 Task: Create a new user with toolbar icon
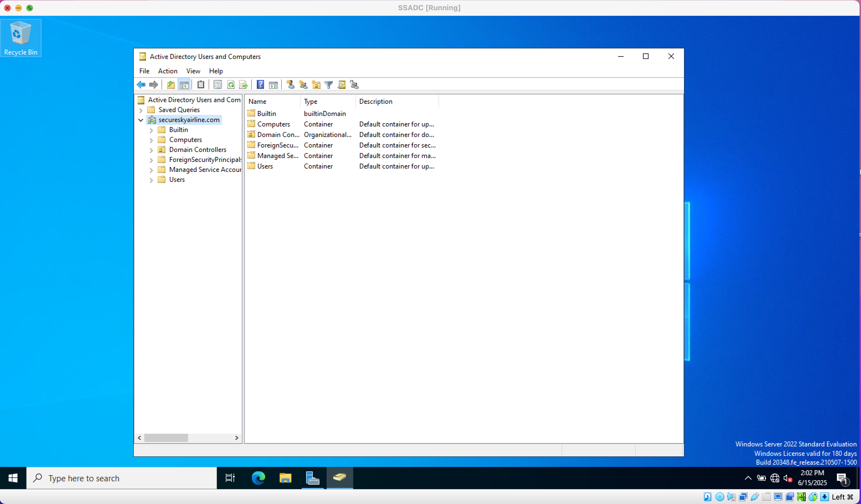(290, 85)
